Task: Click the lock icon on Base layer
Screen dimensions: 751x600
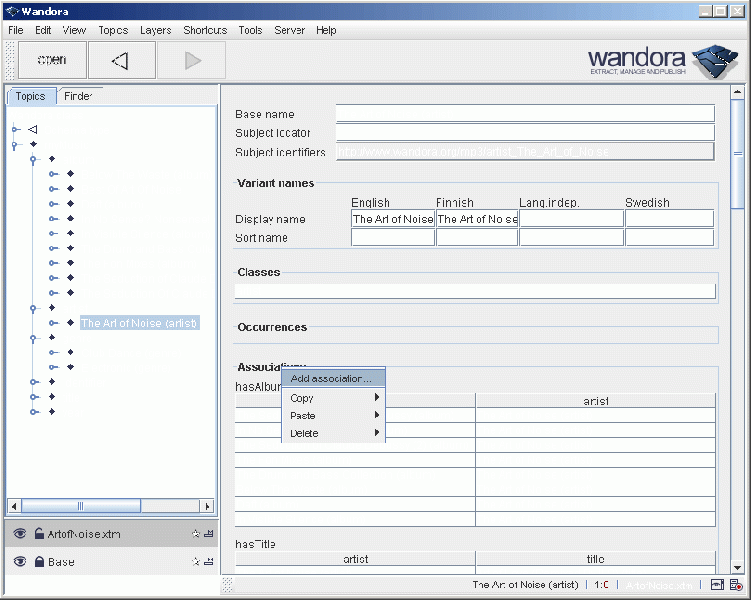Action: pyautogui.click(x=39, y=562)
